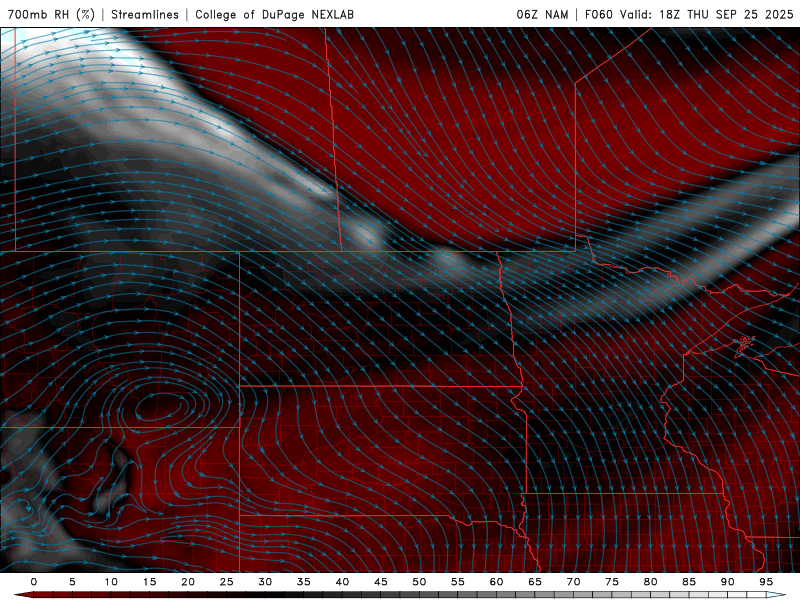
Task: Click the "25" label on the RH scale
Action: coord(227,582)
